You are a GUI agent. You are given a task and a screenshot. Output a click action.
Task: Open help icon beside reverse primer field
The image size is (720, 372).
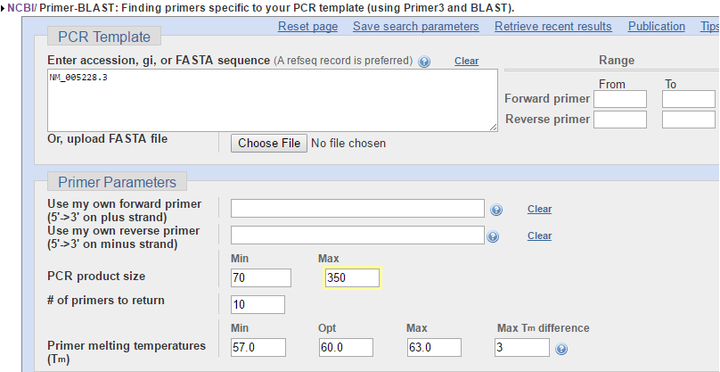[493, 237]
